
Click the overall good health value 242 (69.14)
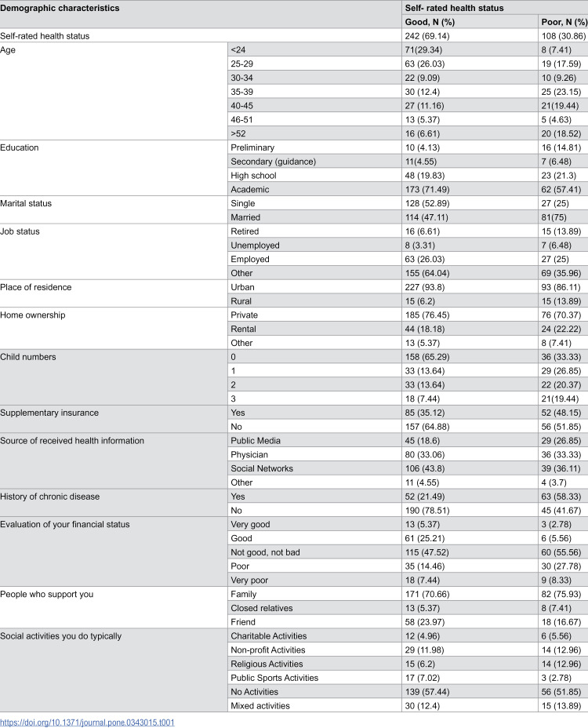click(x=427, y=36)
